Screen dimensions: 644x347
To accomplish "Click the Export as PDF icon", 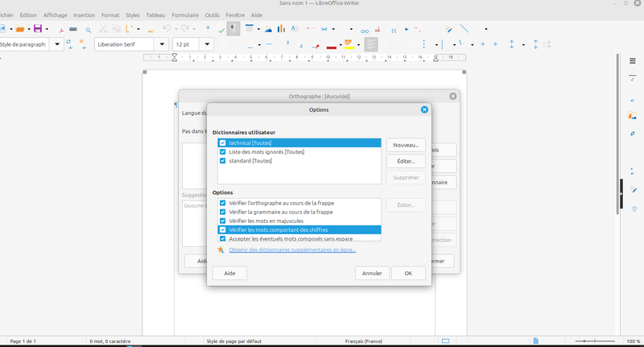I will point(61,29).
